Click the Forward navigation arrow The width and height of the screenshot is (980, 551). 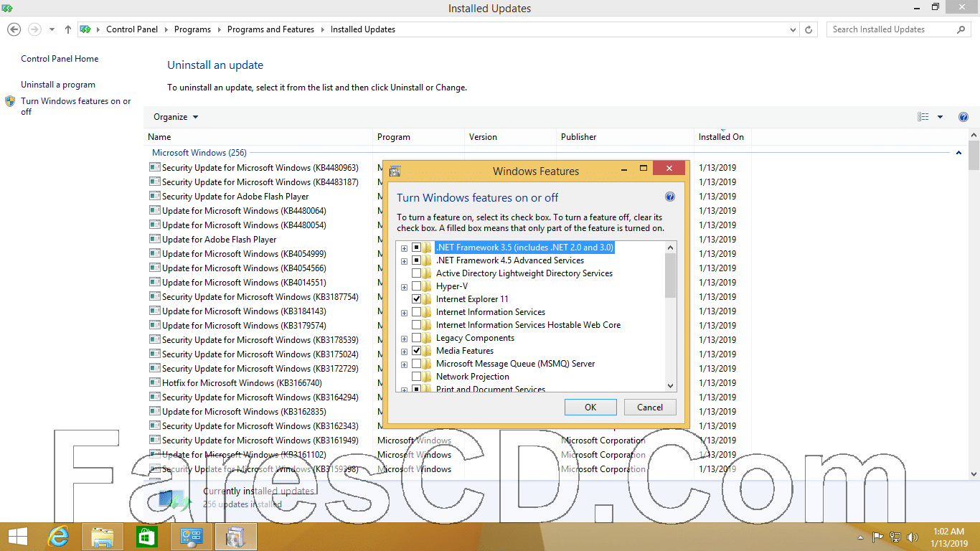34,29
